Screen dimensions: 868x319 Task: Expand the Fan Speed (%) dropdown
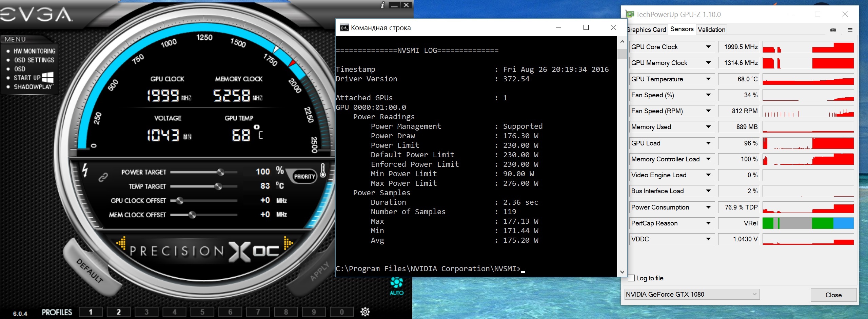point(708,95)
